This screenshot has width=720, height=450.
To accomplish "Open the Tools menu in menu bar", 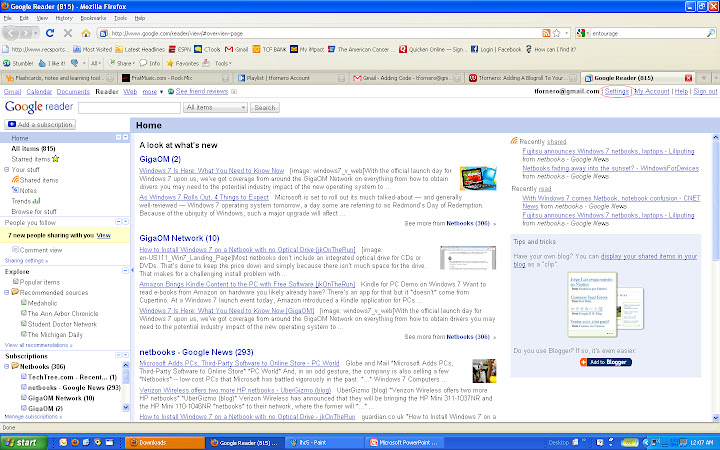I will click(x=120, y=18).
